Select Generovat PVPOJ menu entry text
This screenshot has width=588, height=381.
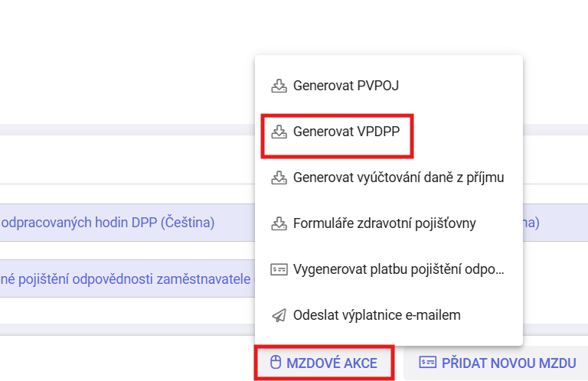click(345, 86)
